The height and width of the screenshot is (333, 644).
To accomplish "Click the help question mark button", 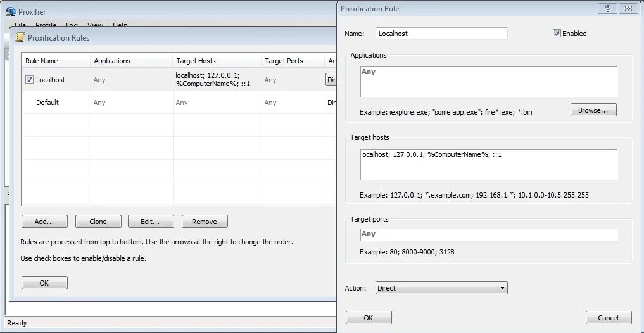I will 607,8.
